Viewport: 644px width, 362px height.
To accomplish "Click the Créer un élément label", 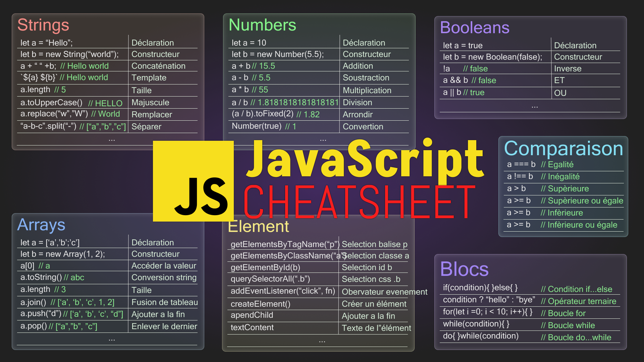I will coord(374,304).
